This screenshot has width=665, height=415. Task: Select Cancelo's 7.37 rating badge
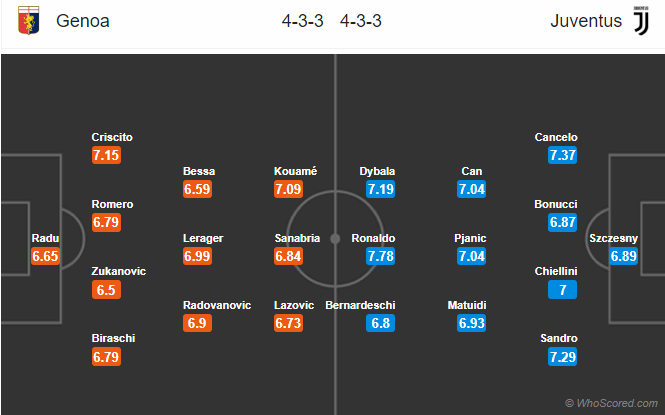click(564, 155)
